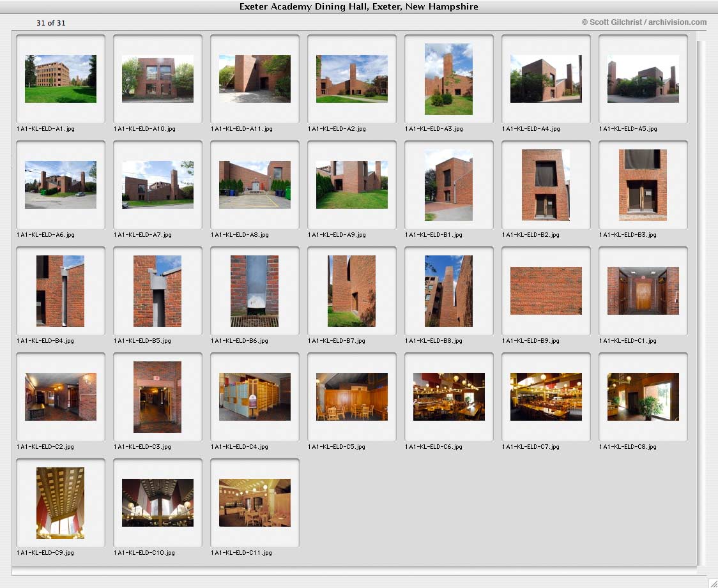Open thumbnail 1A1-KL-ELD-C5.jpg

[x=352, y=396]
